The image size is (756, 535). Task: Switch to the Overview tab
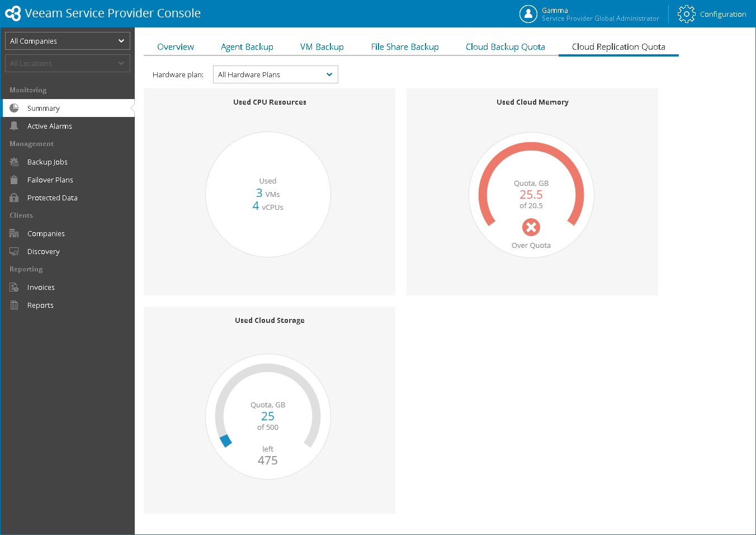176,47
